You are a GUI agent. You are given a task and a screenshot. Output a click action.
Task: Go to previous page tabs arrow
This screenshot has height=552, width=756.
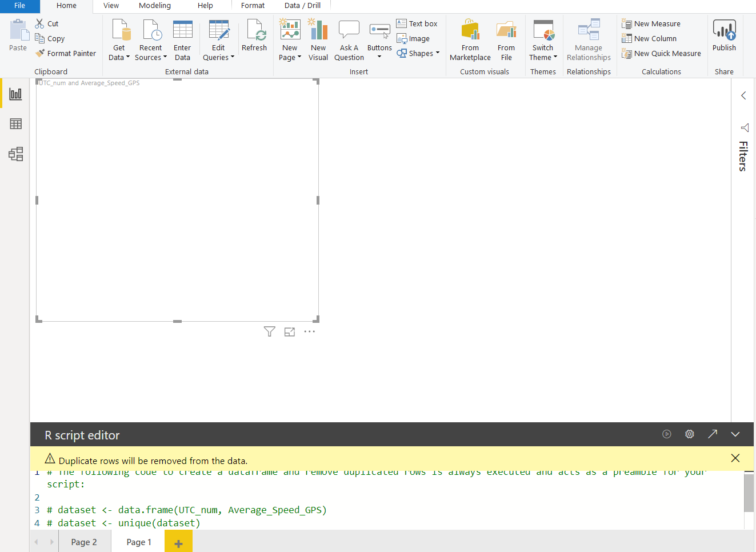[x=37, y=542]
